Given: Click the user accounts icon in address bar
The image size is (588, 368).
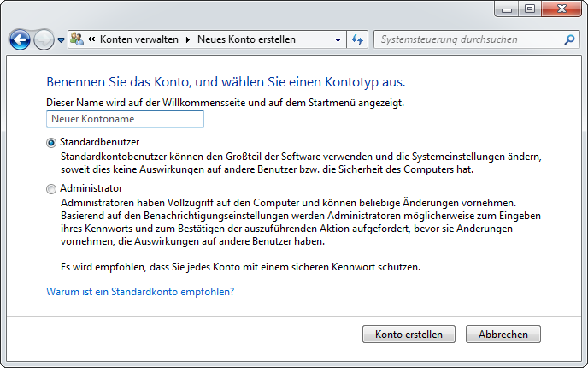Looking at the screenshot, I should coord(77,39).
